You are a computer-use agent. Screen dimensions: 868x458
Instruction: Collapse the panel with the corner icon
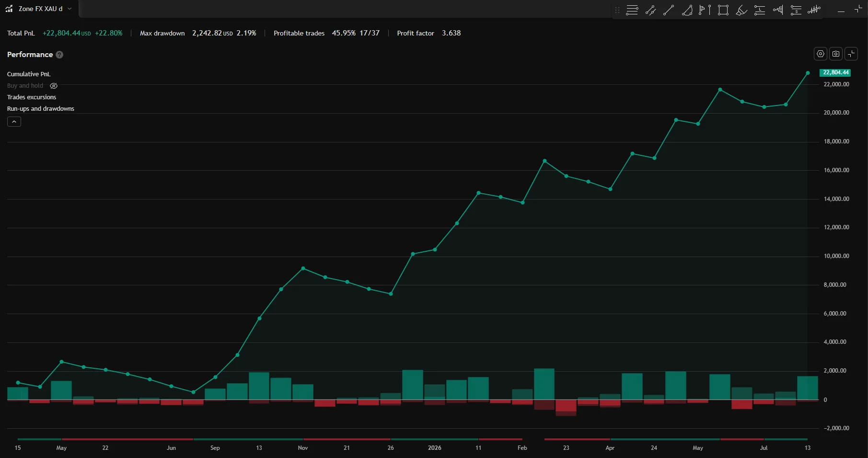coord(858,9)
